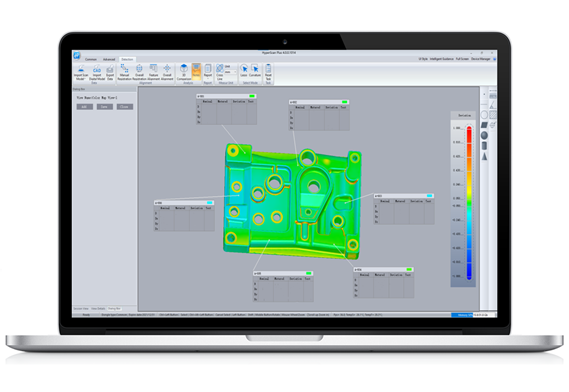Screen dimensions: 569x392
Task: Choose the Lasso select mode
Action: 244,68
